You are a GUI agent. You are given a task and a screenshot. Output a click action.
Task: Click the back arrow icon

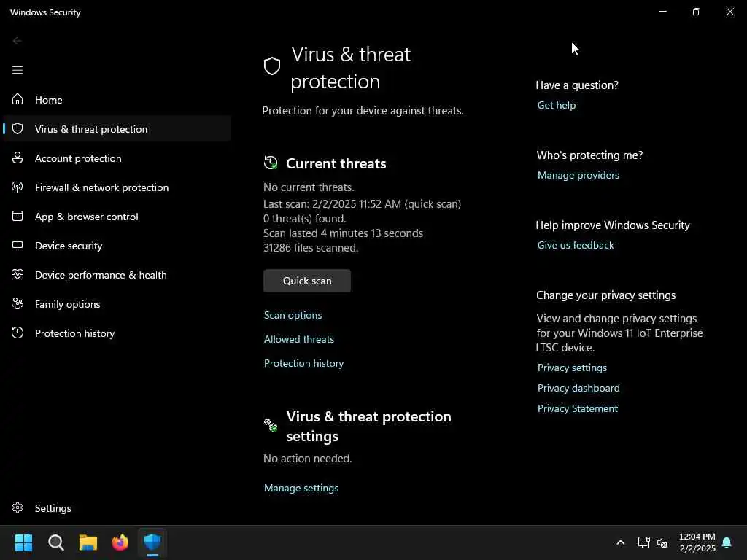[x=18, y=41]
